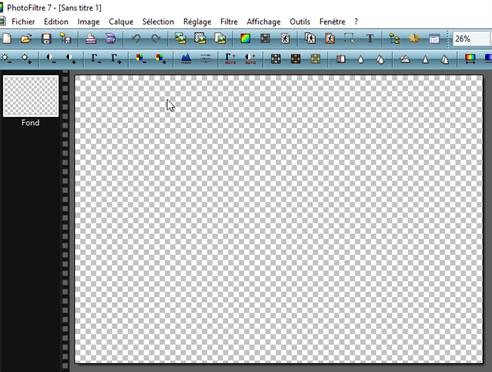Click the rainbow gradient icon

pos(470,59)
